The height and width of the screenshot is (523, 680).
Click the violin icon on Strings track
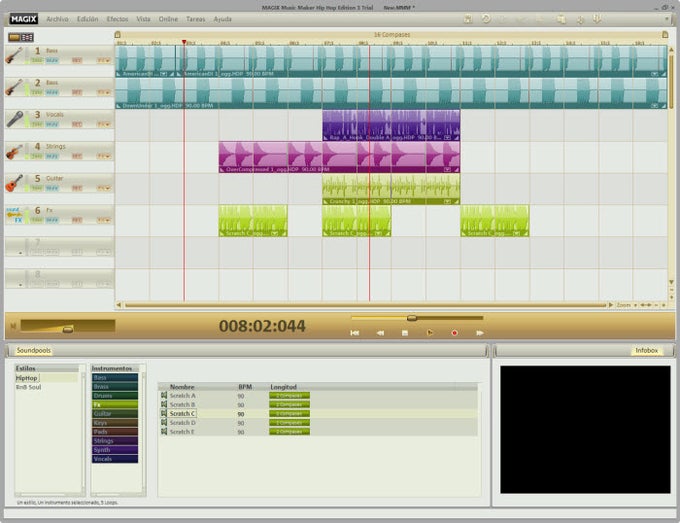[x=14, y=151]
